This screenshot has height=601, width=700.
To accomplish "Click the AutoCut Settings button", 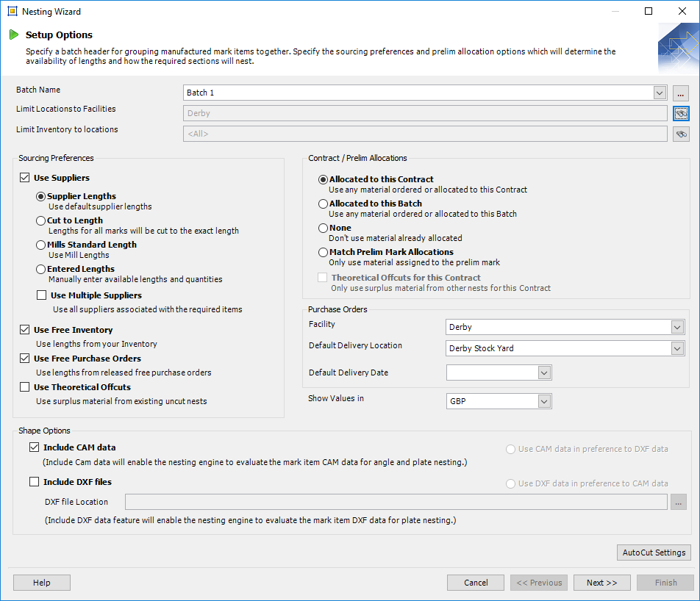I will (654, 553).
